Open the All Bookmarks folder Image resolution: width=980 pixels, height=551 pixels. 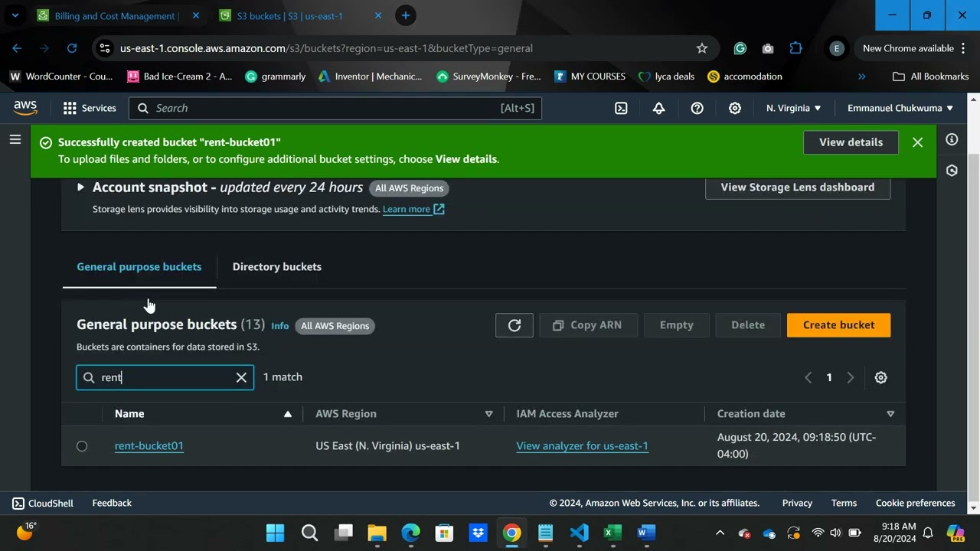coord(930,77)
